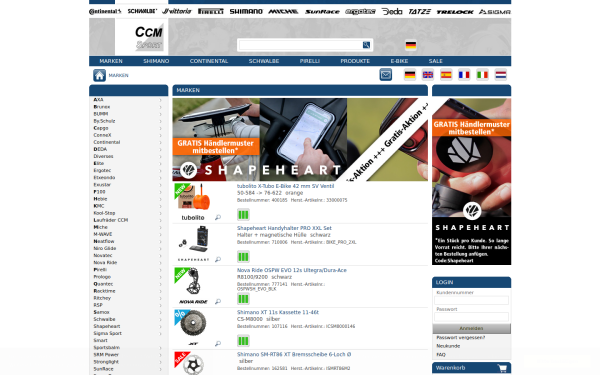The height and width of the screenshot is (375, 600).
Task: Open the MARKEN menu
Action: [111, 61]
